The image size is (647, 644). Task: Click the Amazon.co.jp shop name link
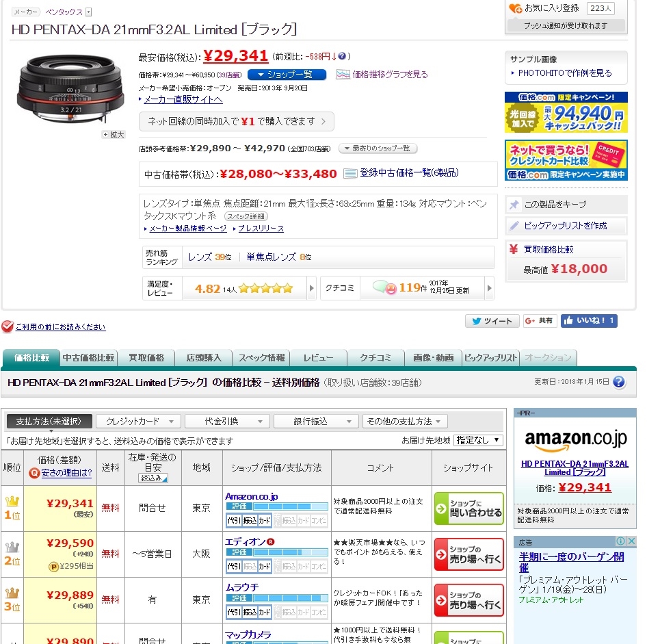pyautogui.click(x=251, y=496)
